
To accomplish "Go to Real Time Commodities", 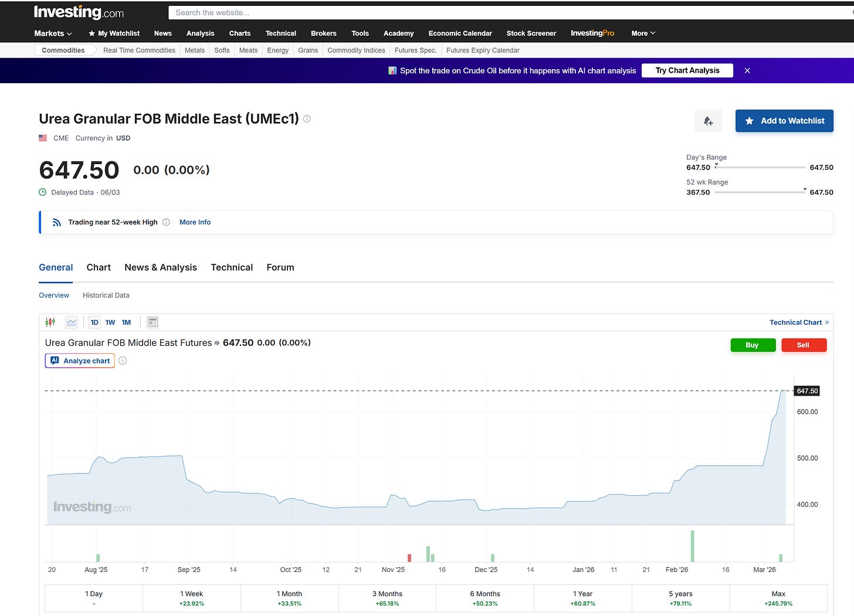I will coord(139,50).
